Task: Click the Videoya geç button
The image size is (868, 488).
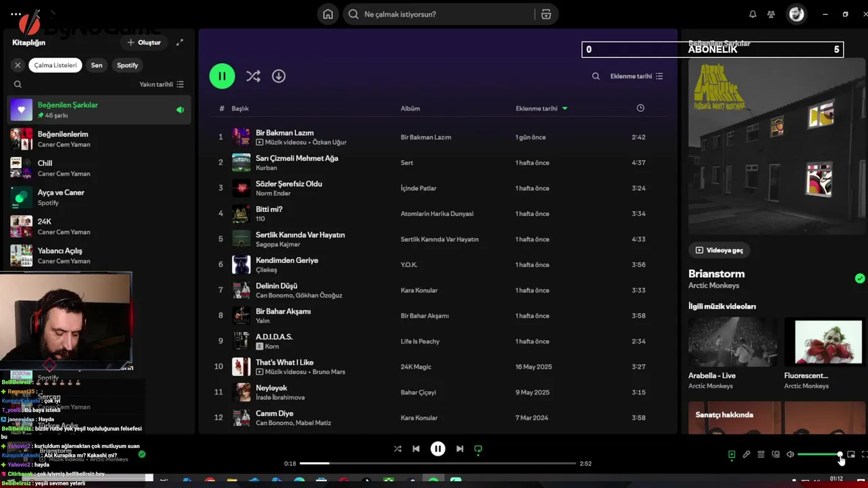Action: point(719,250)
